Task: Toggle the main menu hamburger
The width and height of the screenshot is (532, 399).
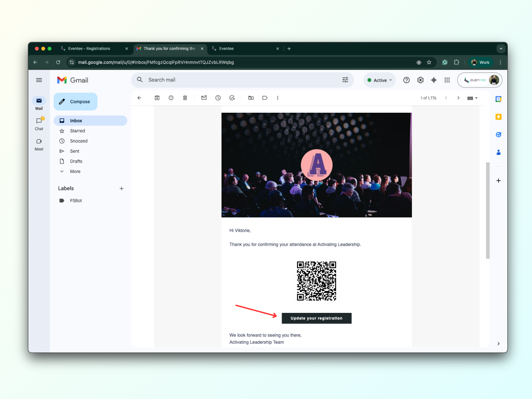Action: click(x=39, y=80)
